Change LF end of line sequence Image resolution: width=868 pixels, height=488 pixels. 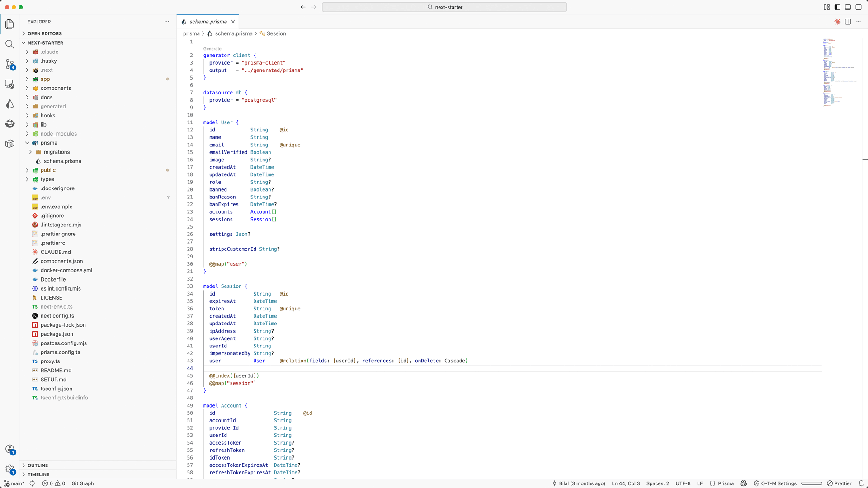pyautogui.click(x=700, y=483)
